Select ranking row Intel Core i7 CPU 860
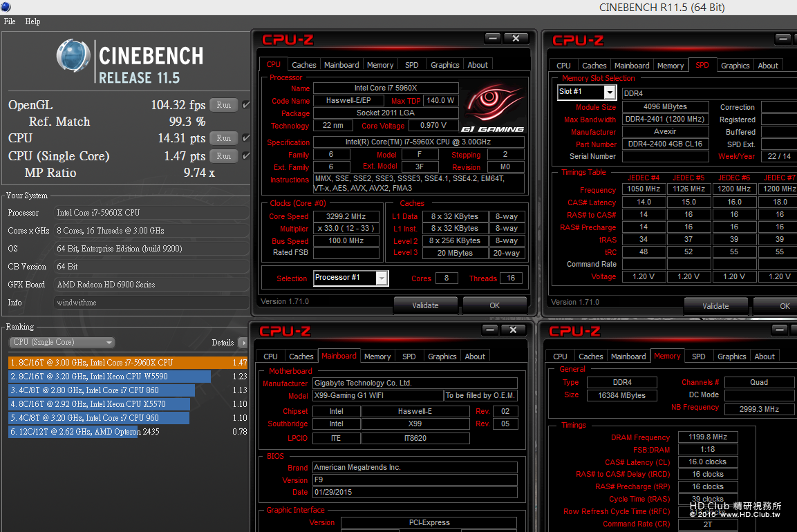The image size is (797, 532). [128, 390]
